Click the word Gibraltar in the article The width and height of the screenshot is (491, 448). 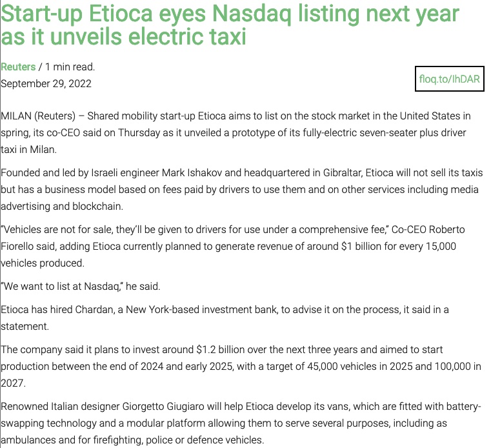tap(343, 172)
